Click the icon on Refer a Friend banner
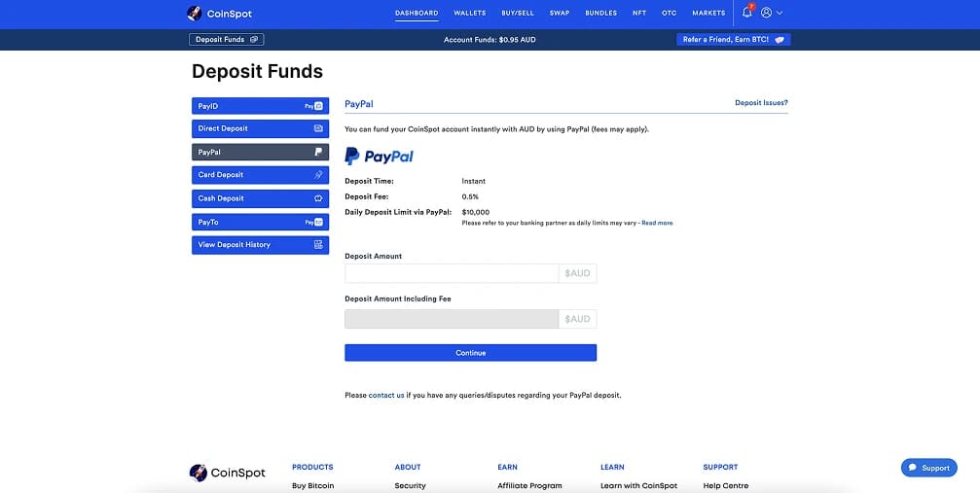The width and height of the screenshot is (980, 493). (780, 39)
